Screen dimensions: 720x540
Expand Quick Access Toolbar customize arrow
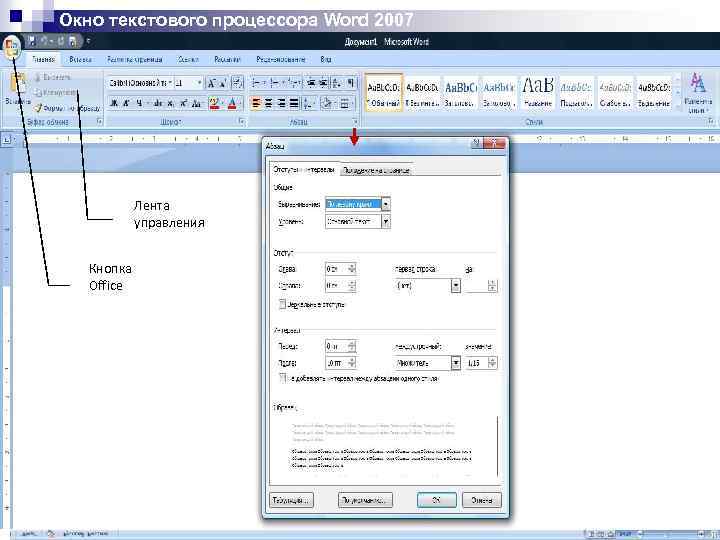point(88,41)
